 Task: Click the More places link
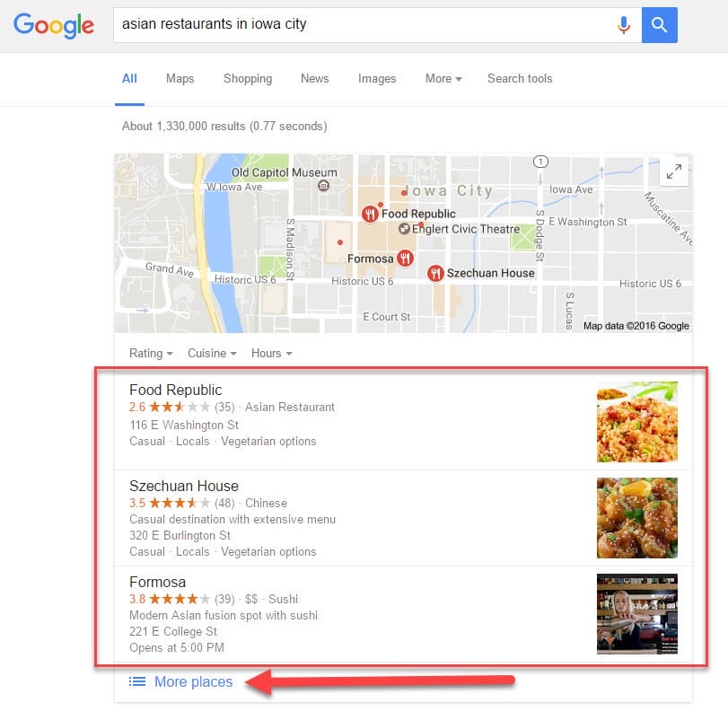(x=193, y=681)
